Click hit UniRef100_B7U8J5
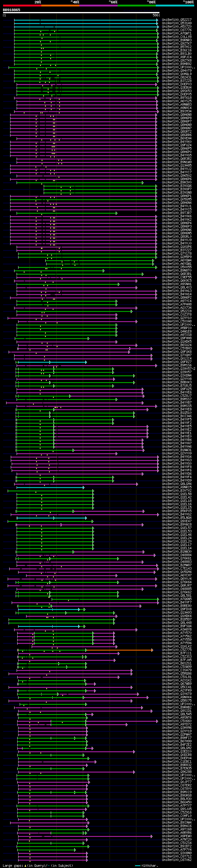 pos(176,386)
